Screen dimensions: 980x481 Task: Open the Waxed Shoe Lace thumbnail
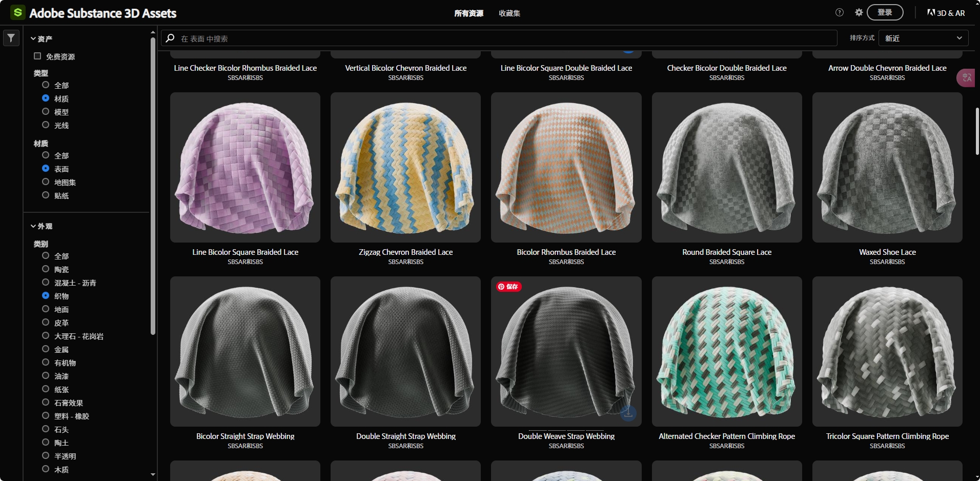point(887,167)
